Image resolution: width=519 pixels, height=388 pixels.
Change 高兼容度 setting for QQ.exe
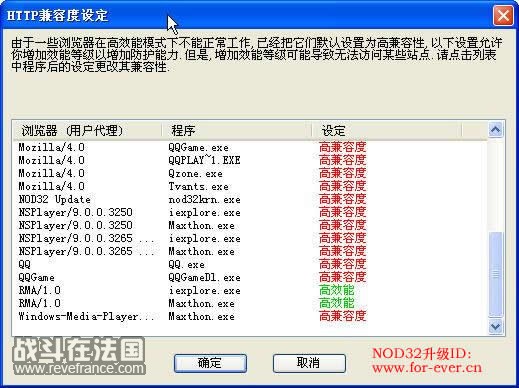click(x=342, y=264)
